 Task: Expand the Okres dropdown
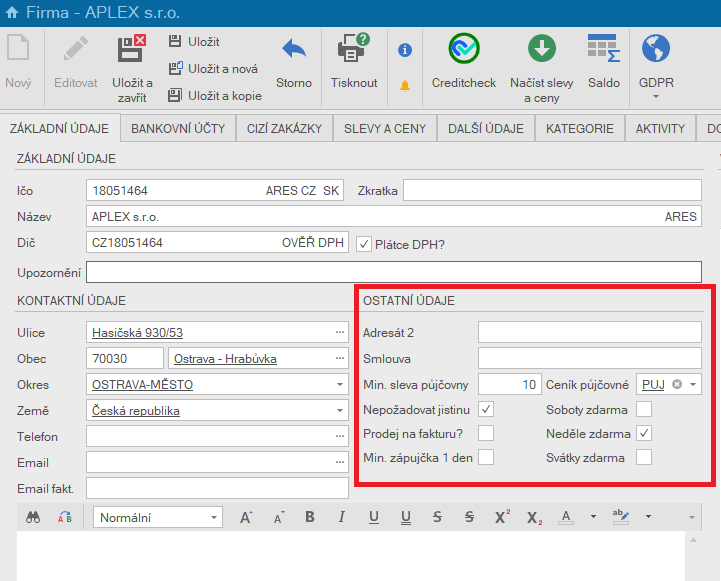(x=340, y=384)
